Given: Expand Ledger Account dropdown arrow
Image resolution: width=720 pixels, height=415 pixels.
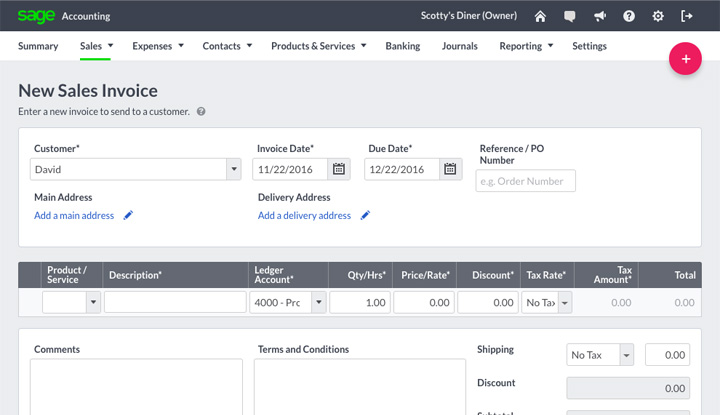Looking at the screenshot, I should click(x=319, y=302).
